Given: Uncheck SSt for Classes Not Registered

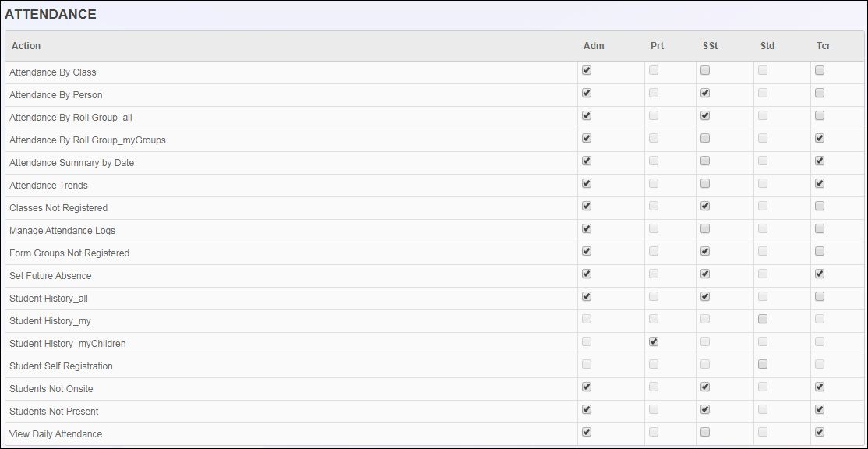Looking at the screenshot, I should pos(704,206).
